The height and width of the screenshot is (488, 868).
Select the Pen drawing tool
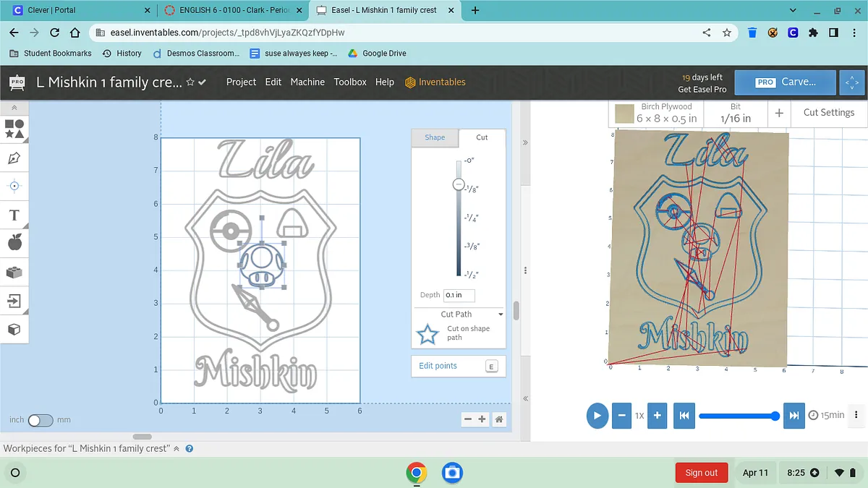tap(14, 158)
